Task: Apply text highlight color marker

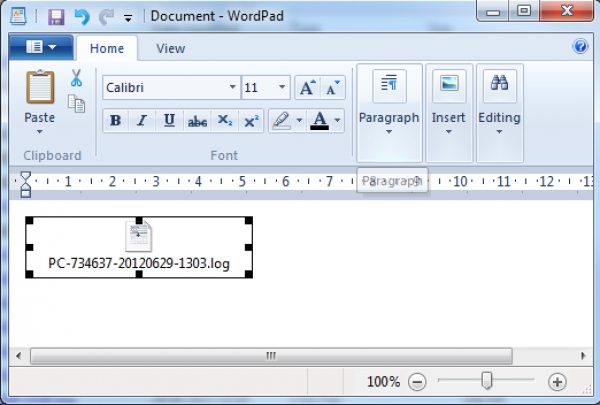Action: (x=281, y=121)
